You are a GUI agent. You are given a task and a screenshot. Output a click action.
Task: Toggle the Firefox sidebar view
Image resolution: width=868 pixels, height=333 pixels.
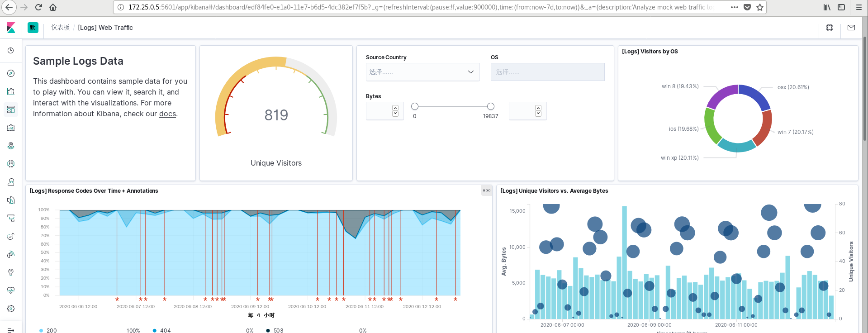841,7
